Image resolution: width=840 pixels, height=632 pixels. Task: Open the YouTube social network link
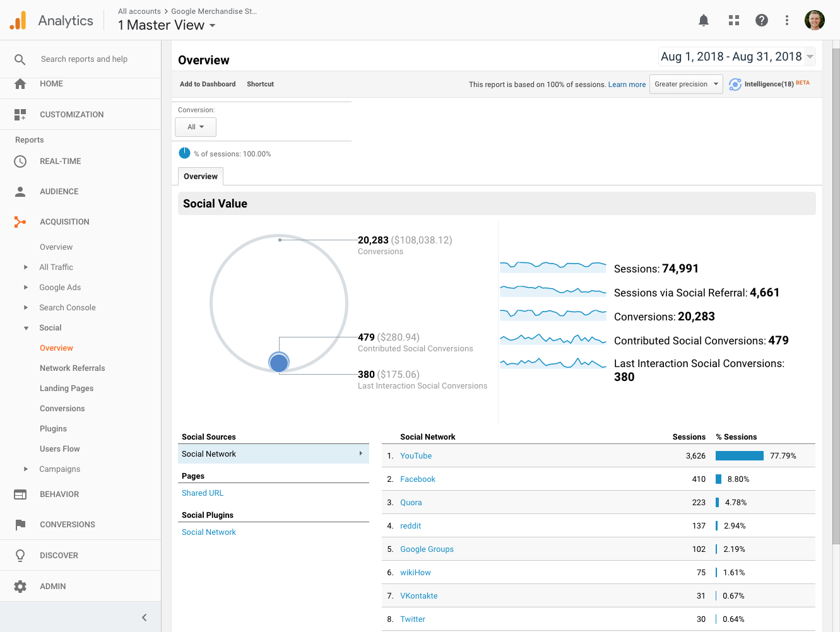[x=416, y=456]
